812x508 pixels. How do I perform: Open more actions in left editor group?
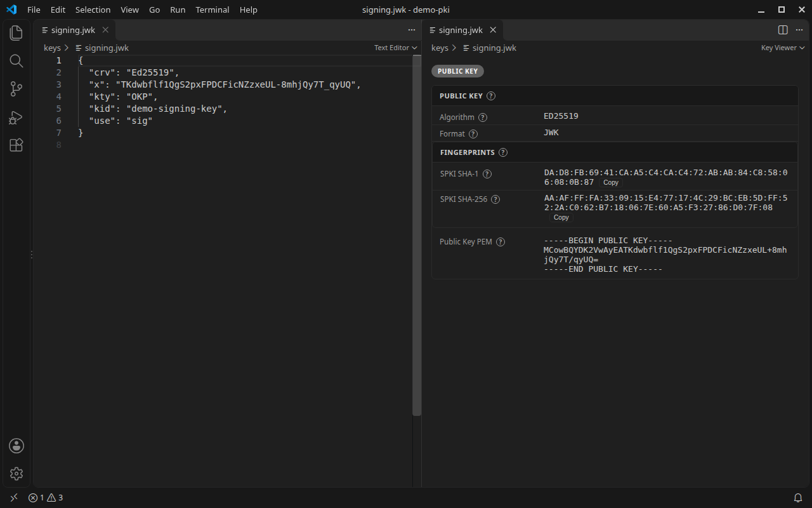(412, 30)
